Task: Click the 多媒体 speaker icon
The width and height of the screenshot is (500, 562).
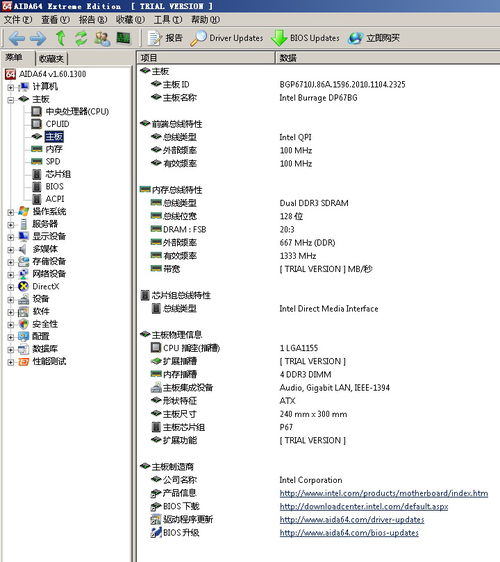Action: coord(23,249)
